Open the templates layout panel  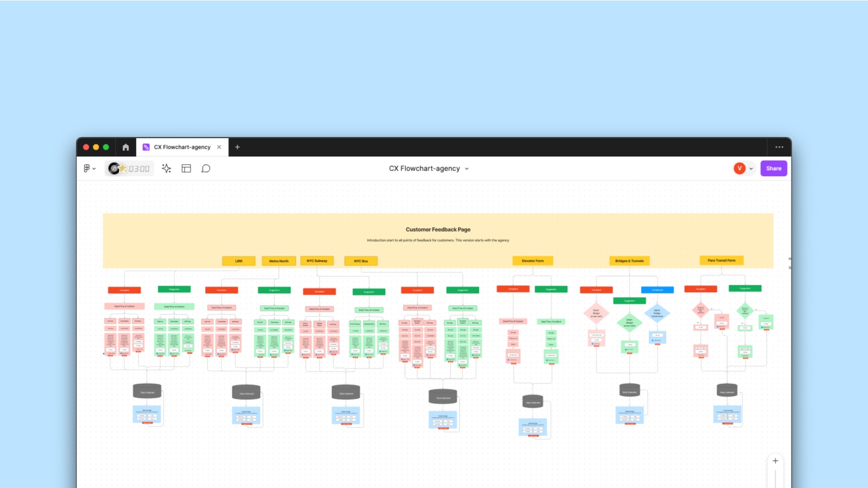(x=186, y=169)
